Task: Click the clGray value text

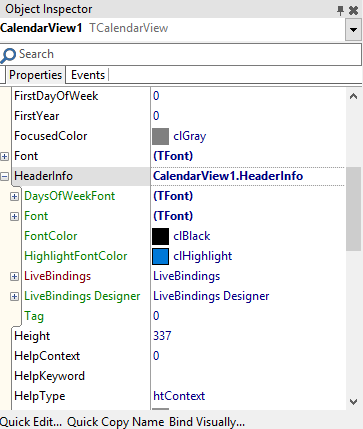Action: 190,136
